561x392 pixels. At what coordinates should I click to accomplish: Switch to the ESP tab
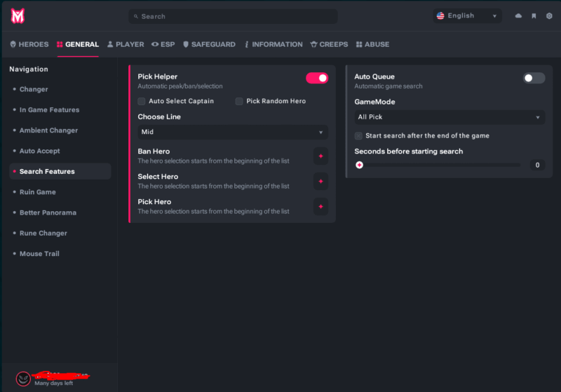(x=163, y=44)
